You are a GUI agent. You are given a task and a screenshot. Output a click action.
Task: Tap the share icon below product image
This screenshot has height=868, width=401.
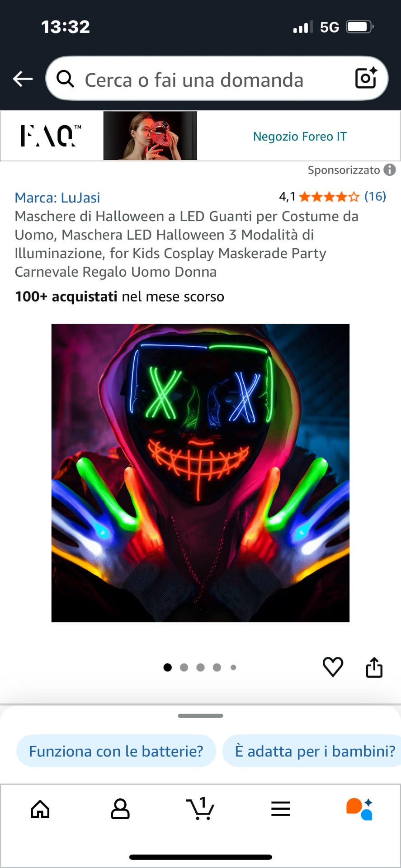click(374, 667)
